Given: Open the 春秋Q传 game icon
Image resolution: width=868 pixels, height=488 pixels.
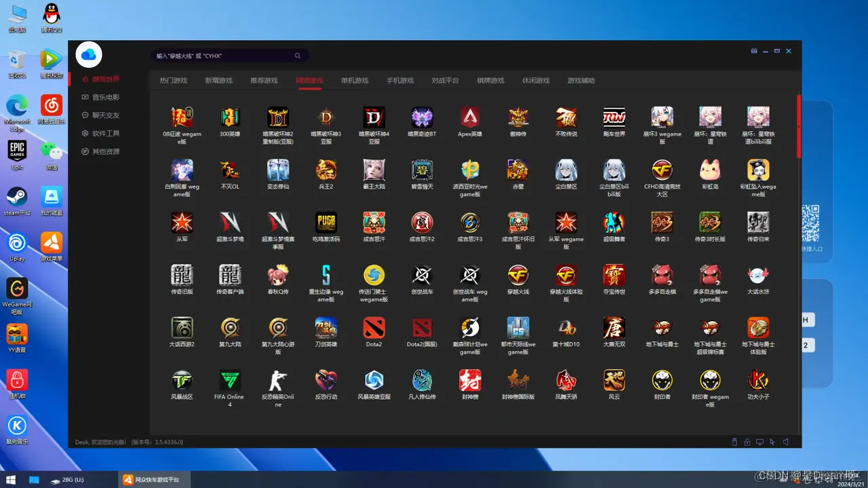Looking at the screenshot, I should coord(278,275).
